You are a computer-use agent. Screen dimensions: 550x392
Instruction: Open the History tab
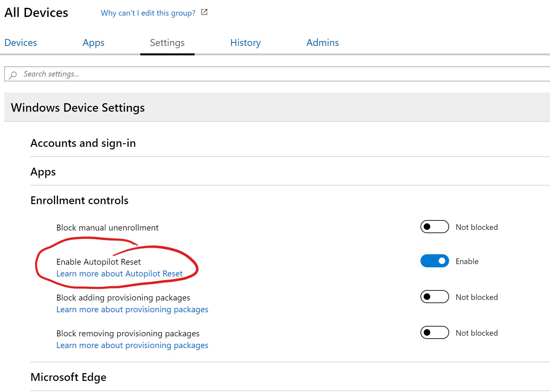tap(245, 43)
